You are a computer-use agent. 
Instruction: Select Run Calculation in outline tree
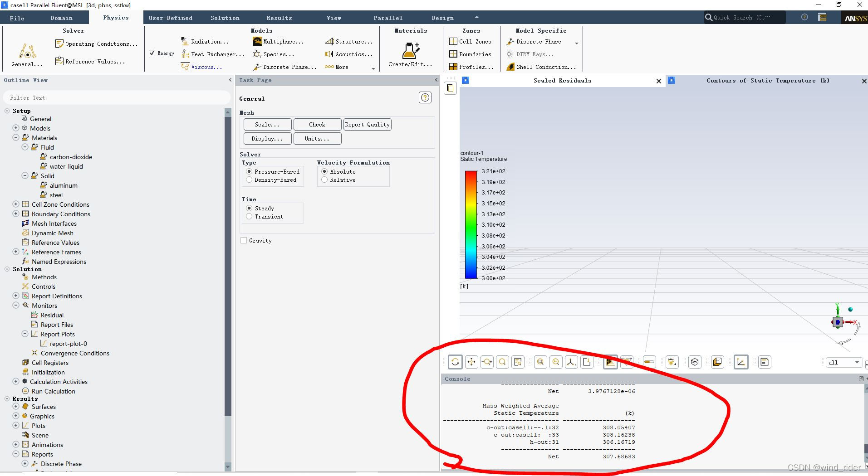click(53, 391)
